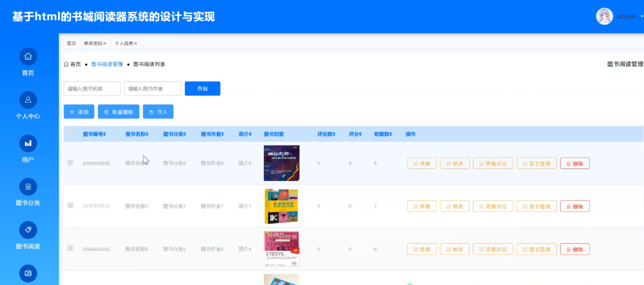Sort by 评分 column arrows

[360, 134]
